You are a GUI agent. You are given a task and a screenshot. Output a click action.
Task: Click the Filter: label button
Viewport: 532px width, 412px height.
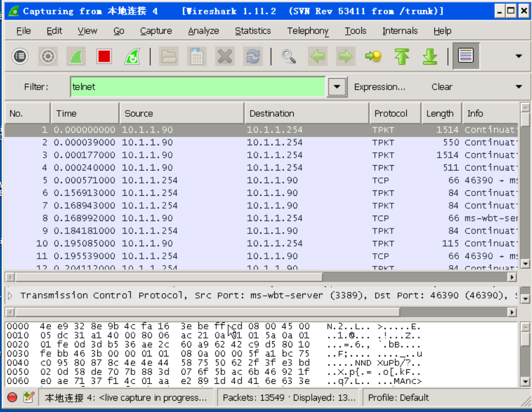point(36,87)
